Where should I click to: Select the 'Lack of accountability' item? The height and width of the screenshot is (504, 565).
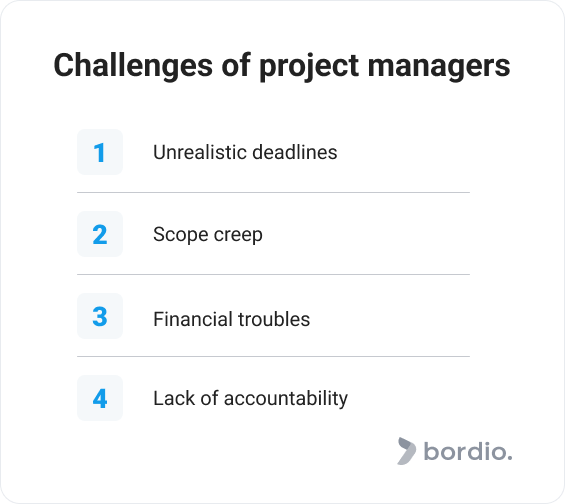250,399
